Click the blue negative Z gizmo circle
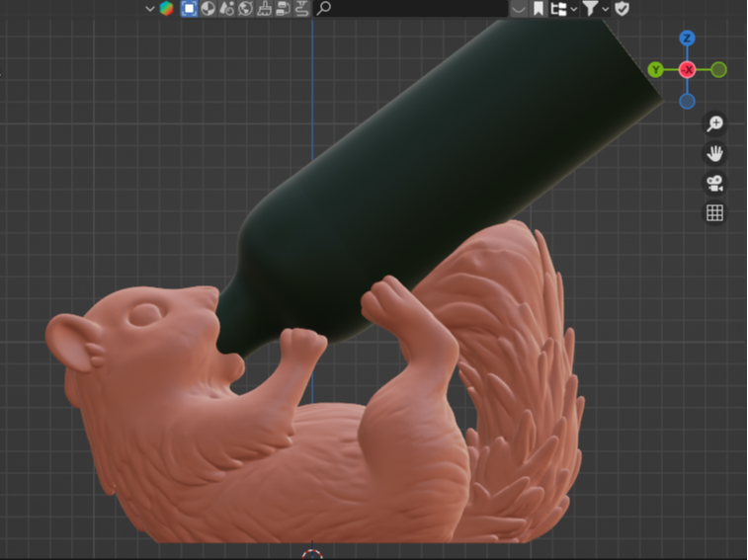748x560 pixels. [x=687, y=101]
